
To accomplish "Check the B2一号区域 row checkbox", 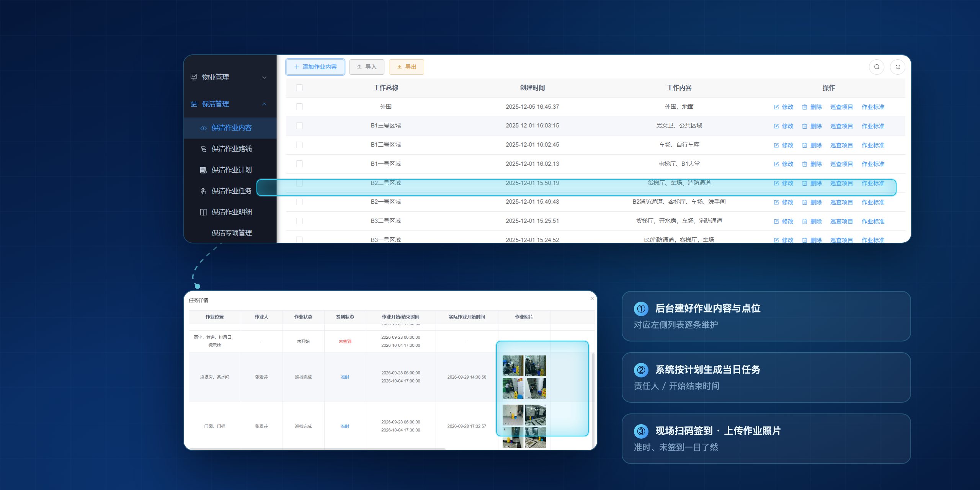I will point(299,202).
